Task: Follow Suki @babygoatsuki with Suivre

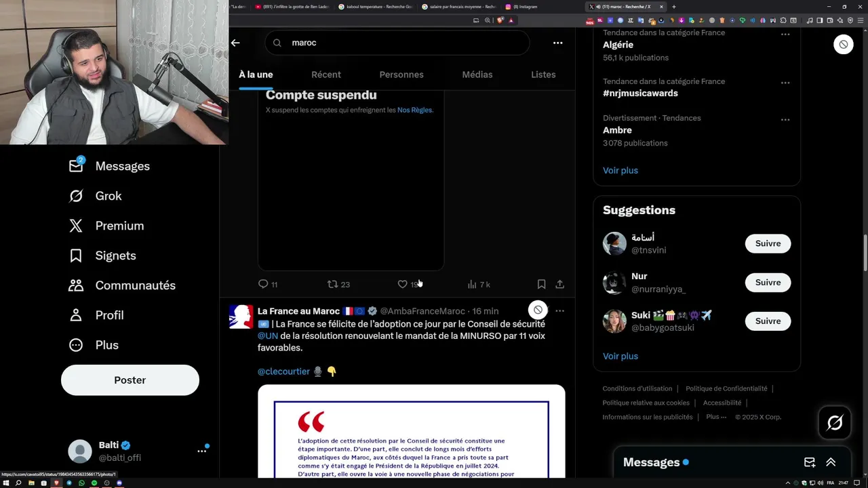Action: [x=768, y=321]
